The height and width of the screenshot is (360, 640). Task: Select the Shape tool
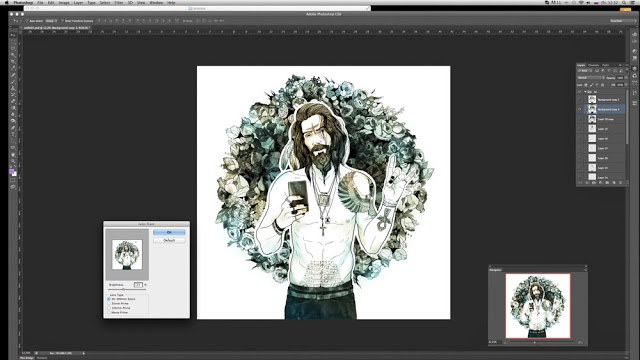[13, 148]
